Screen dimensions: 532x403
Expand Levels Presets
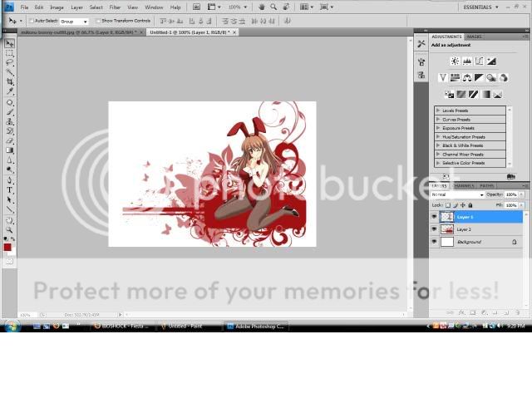(438, 111)
